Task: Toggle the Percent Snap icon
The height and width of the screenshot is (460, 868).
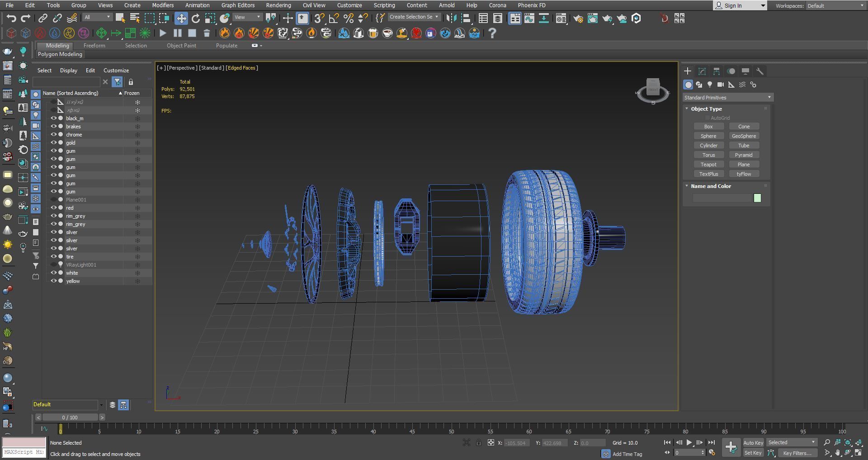Action: tap(349, 18)
